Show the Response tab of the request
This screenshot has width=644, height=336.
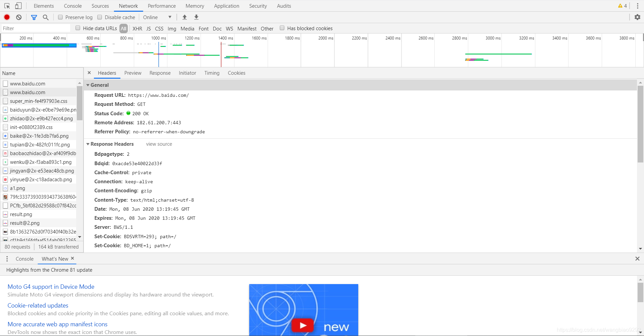[x=160, y=73]
